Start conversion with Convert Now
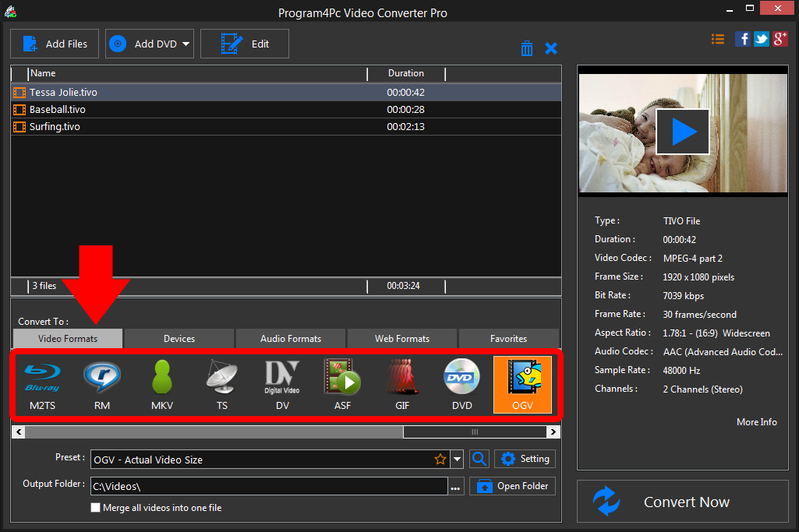 (x=683, y=502)
